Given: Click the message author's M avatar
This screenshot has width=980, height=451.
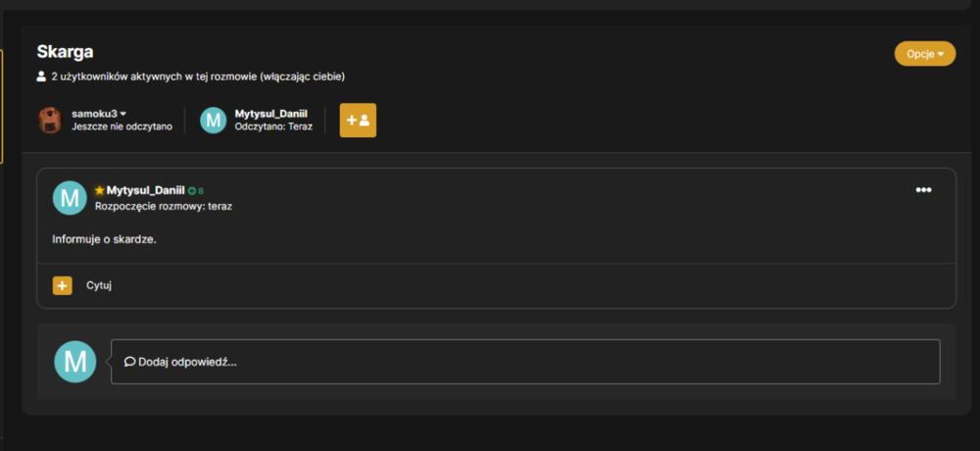Looking at the screenshot, I should pyautogui.click(x=70, y=198).
